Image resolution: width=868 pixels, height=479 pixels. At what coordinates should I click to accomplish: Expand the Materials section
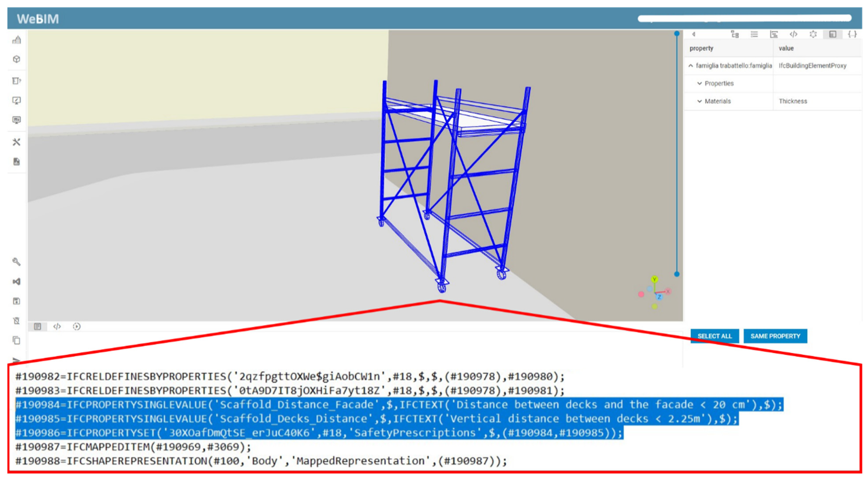(x=700, y=101)
